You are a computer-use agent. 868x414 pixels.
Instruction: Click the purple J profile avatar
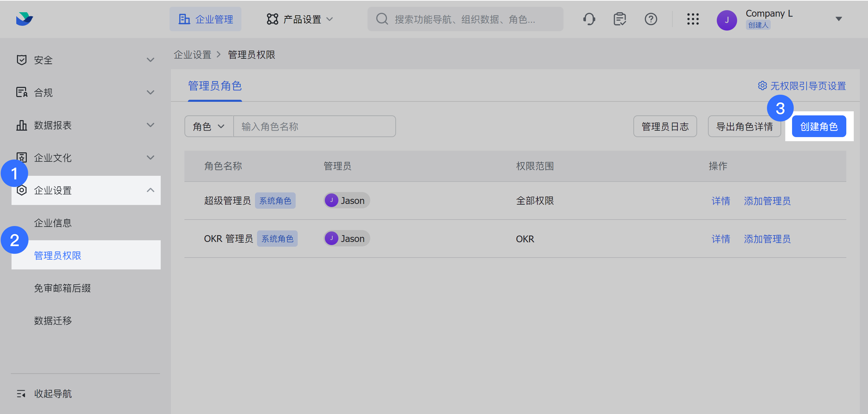pyautogui.click(x=727, y=20)
